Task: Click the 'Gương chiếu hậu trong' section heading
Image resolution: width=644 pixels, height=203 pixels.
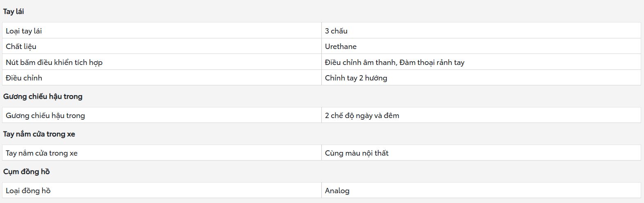Action: click(x=43, y=96)
